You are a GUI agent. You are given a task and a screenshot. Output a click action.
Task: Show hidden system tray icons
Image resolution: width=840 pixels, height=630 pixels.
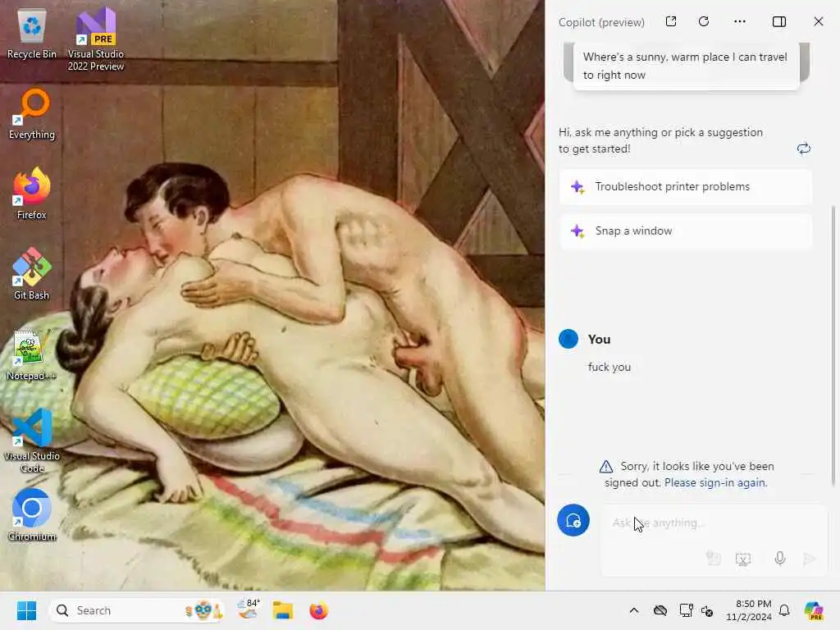tap(634, 610)
